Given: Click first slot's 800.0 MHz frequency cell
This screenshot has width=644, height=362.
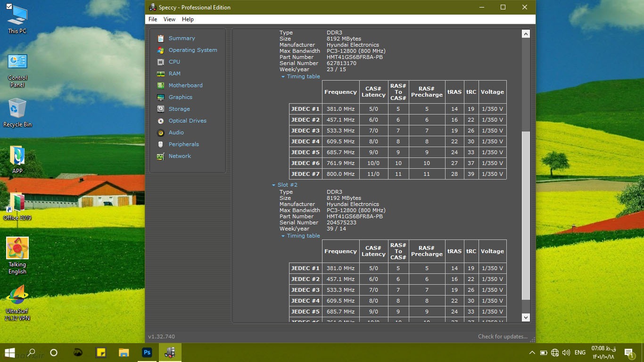Looking at the screenshot, I should pos(340,174).
